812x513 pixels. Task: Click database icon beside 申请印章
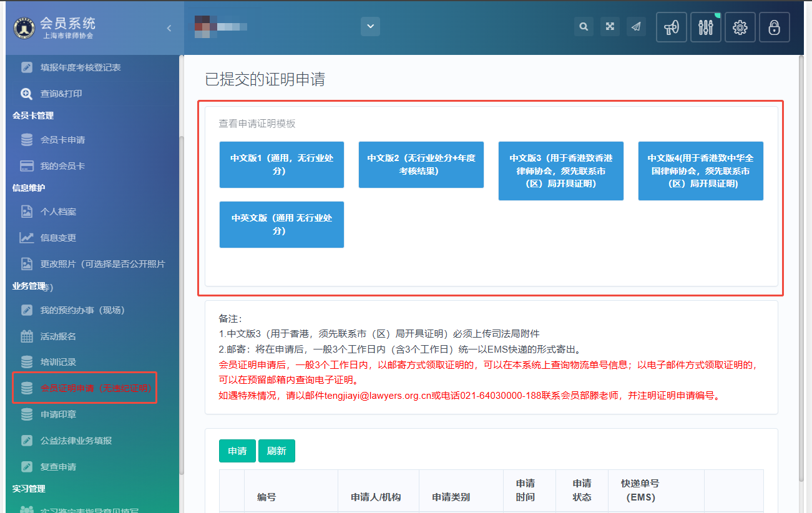click(27, 414)
